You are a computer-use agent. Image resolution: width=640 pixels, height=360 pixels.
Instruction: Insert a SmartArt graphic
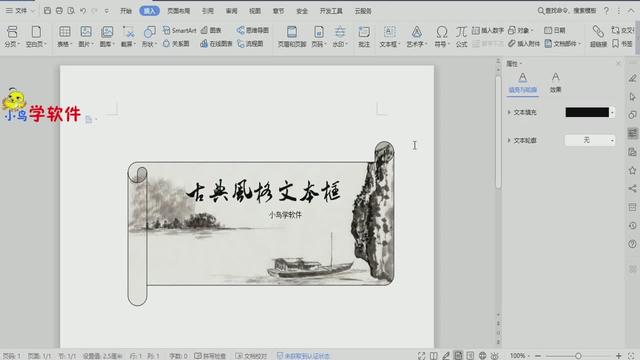pyautogui.click(x=179, y=30)
